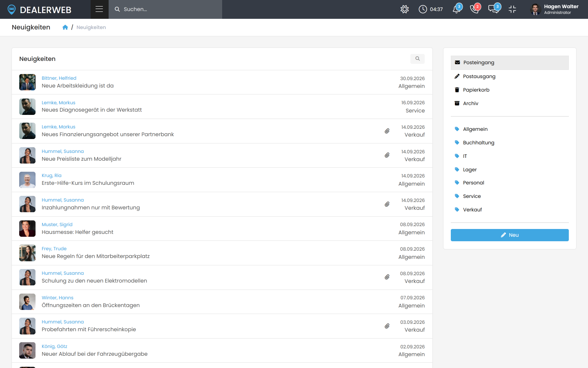Open the phone calls icon
588x368 pixels.
[x=475, y=9]
